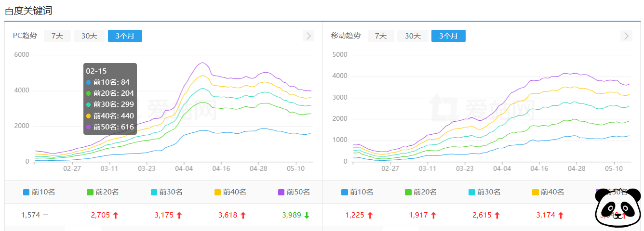Click tooltip entry 前40名: 440
This screenshot has height=231, width=644.
click(110, 116)
